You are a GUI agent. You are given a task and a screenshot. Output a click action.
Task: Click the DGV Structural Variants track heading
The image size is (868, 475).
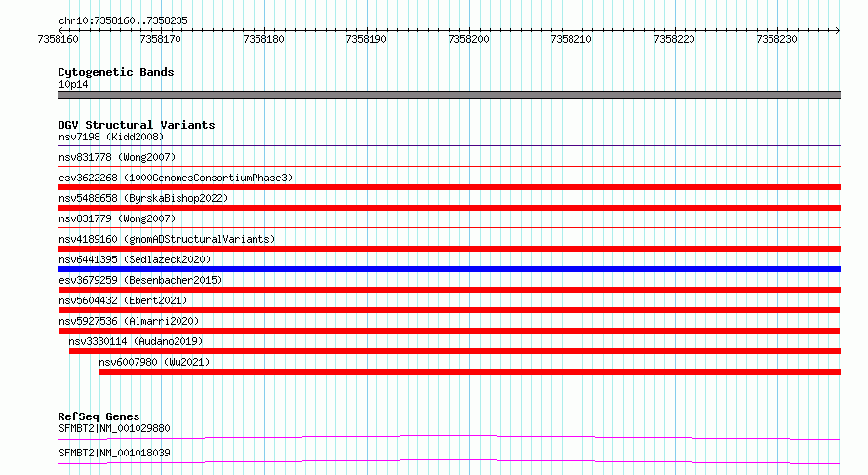coord(137,125)
